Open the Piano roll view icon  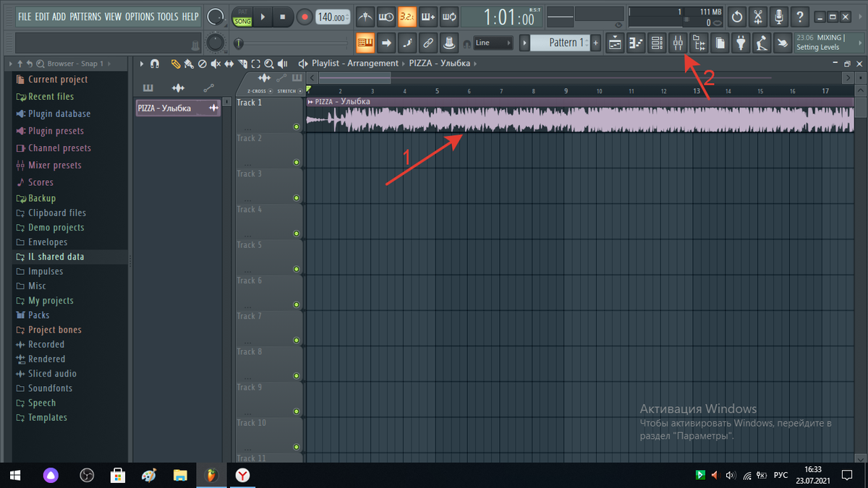click(636, 43)
